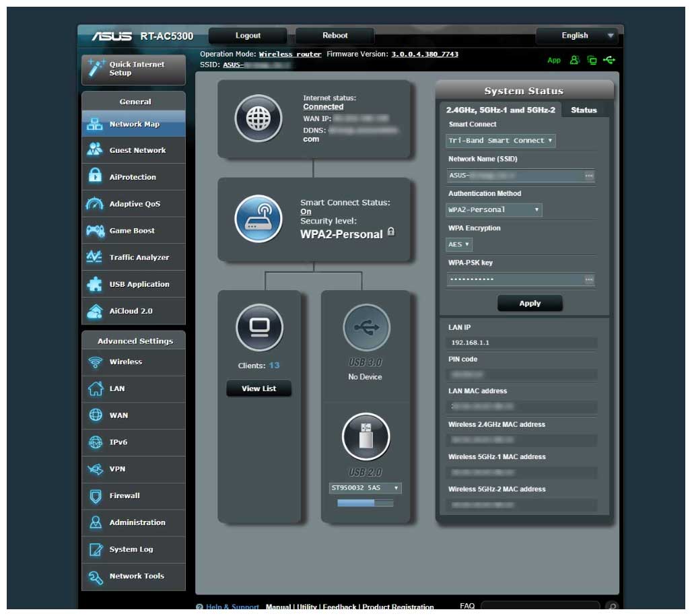Image resolution: width=692 pixels, height=616 pixels.
Task: Click the WPA-PSK key password field
Action: pyautogui.click(x=521, y=279)
